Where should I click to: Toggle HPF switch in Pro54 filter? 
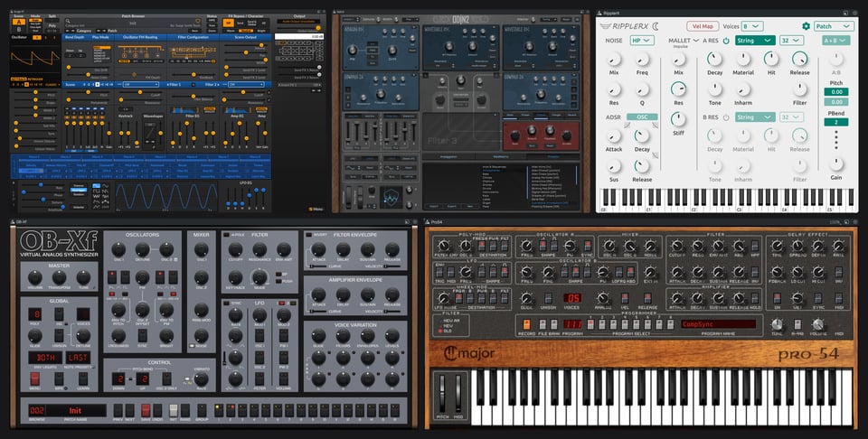point(756,246)
